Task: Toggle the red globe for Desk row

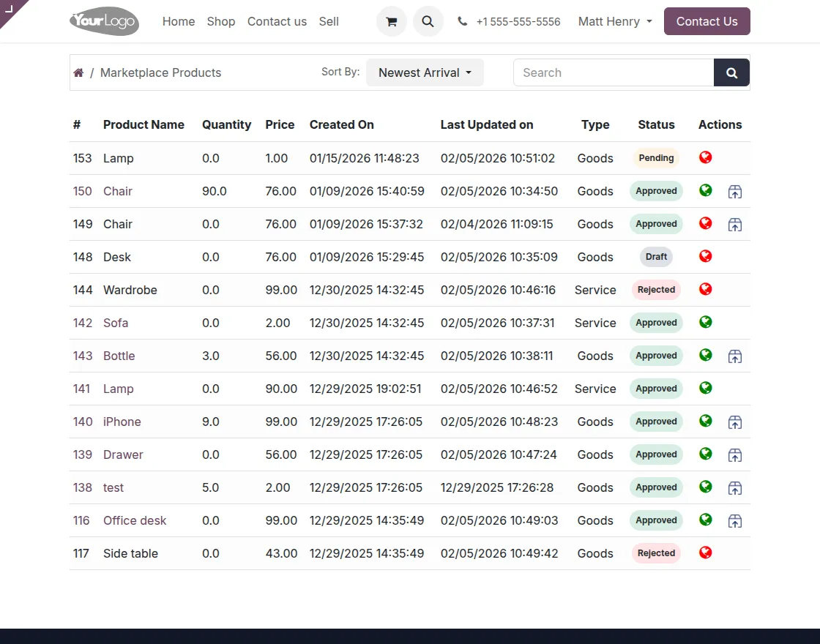Action: 706,256
